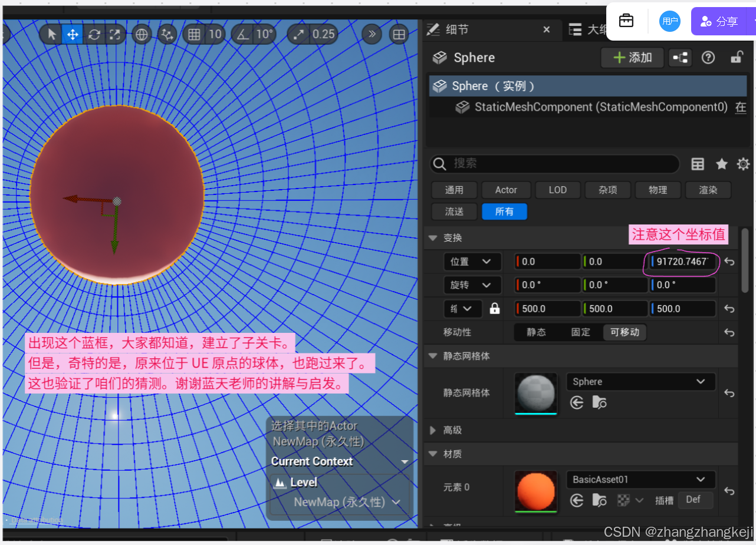Filter details by Actor category
This screenshot has height=545, width=756.
click(506, 190)
